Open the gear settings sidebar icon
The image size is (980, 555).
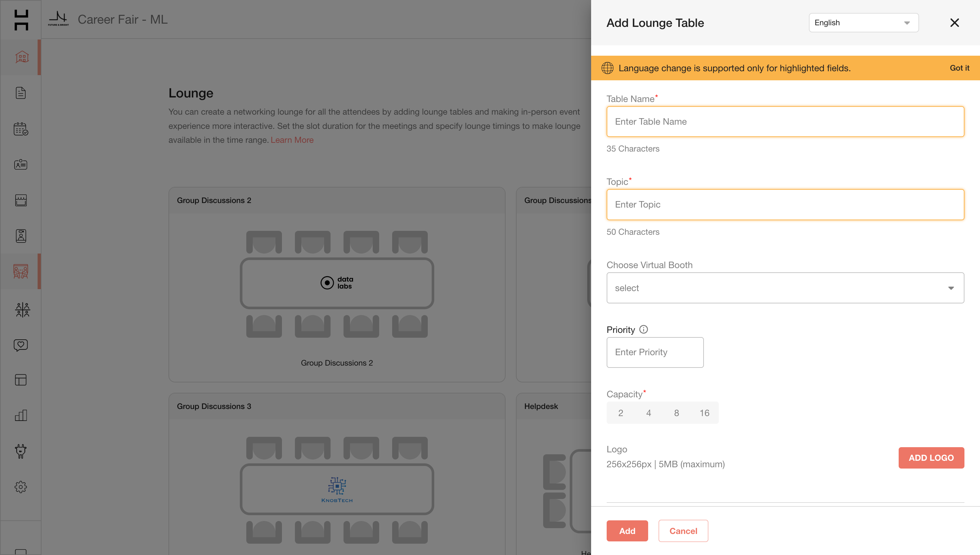21,487
